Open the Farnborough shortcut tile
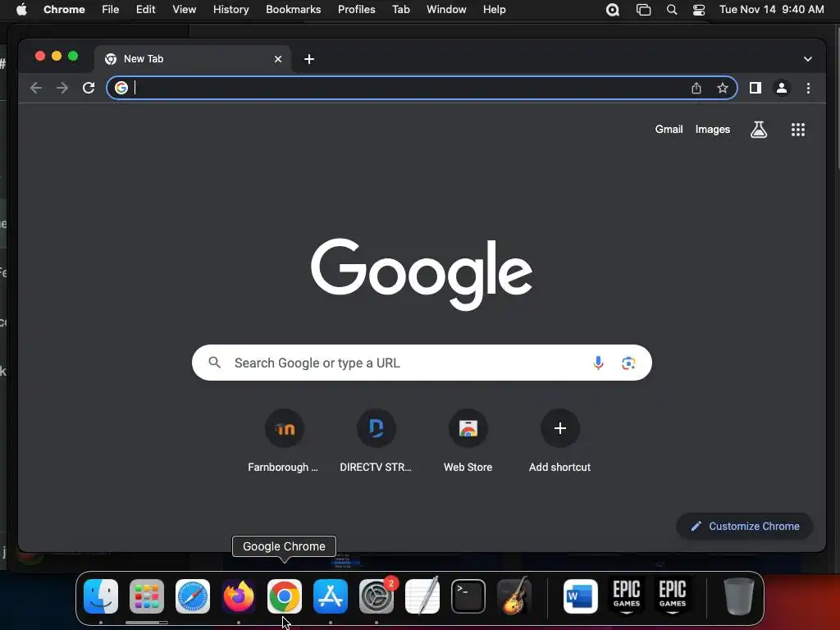Image resolution: width=840 pixels, height=630 pixels. 284,442
